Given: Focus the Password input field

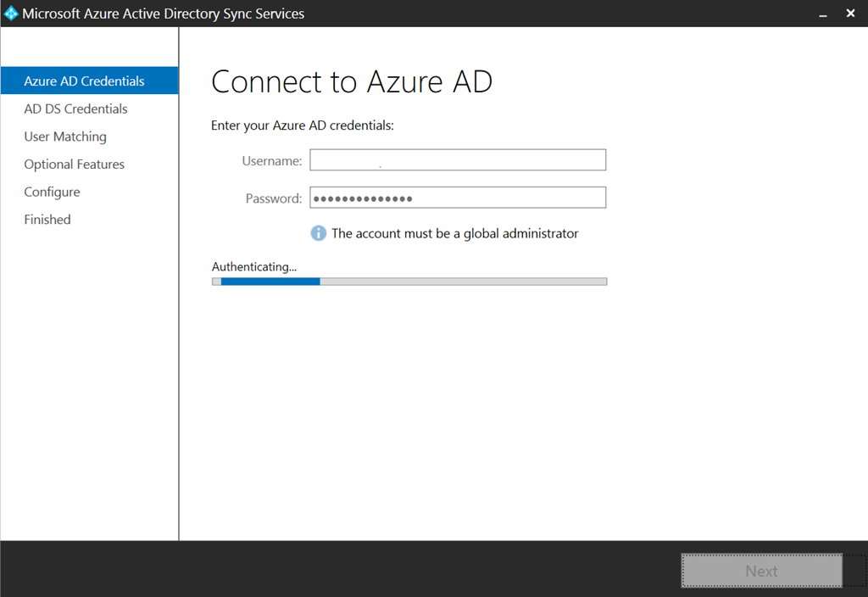Looking at the screenshot, I should [x=458, y=198].
